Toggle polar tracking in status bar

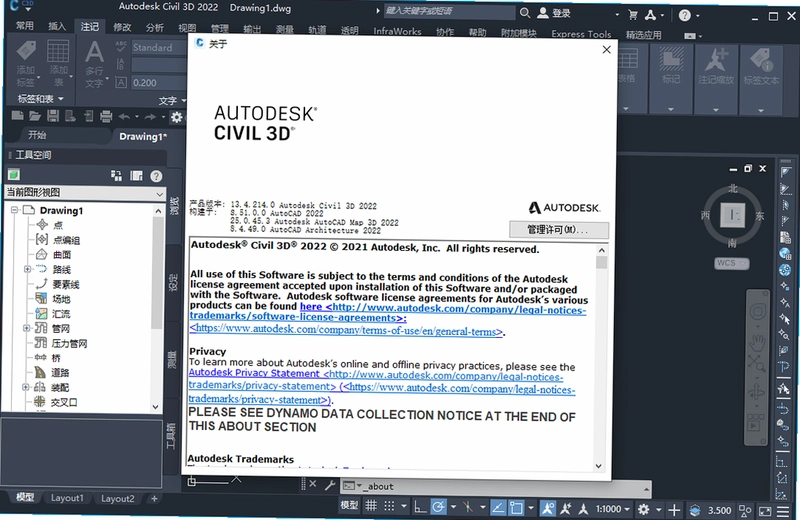438,507
